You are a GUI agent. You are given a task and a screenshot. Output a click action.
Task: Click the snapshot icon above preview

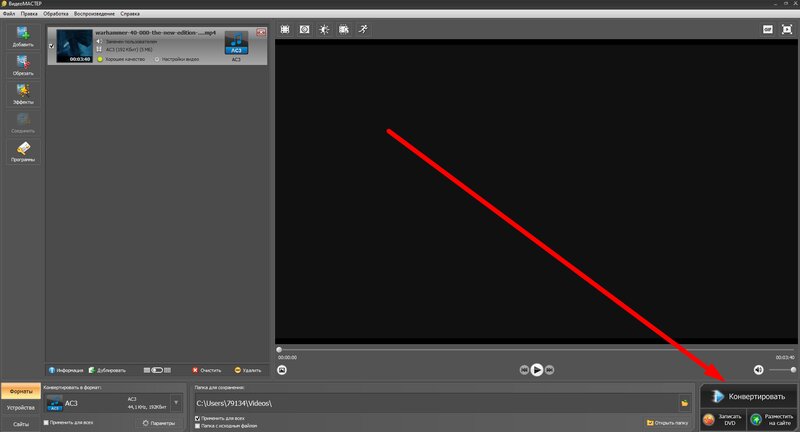click(x=305, y=30)
